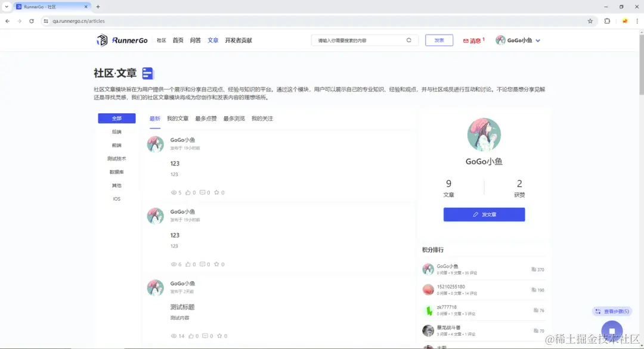
Task: Click the 发文章 button
Action: point(484,214)
